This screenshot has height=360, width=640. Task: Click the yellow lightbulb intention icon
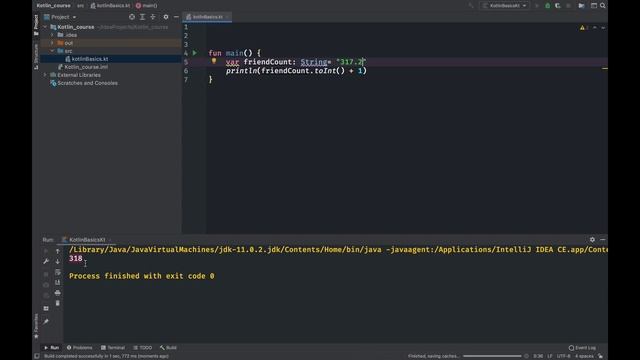pos(213,61)
